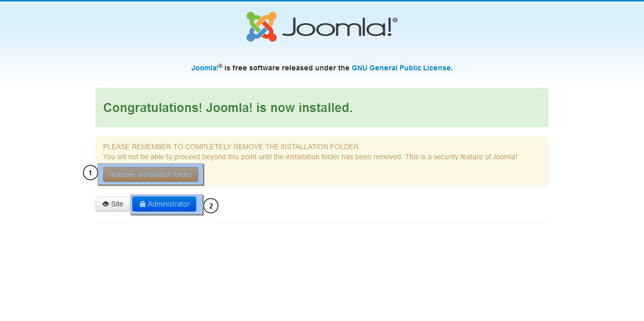
Task: Click Remove installation folder button
Action: (150, 174)
